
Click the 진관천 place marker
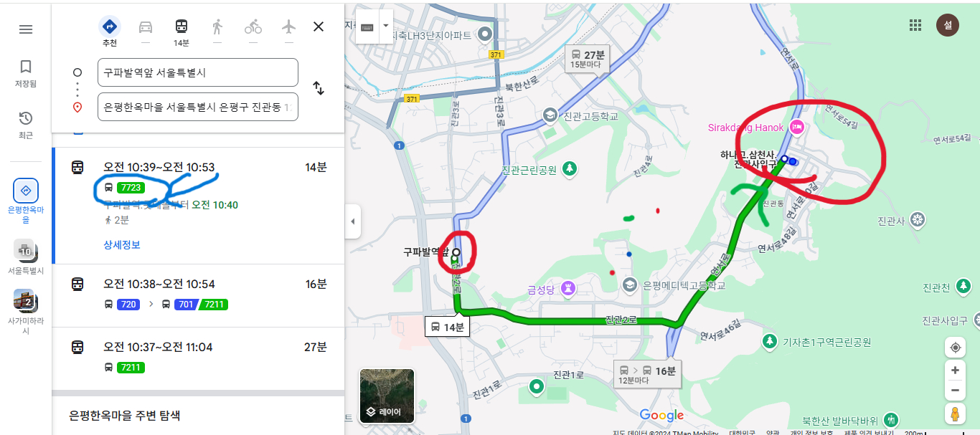(963, 287)
